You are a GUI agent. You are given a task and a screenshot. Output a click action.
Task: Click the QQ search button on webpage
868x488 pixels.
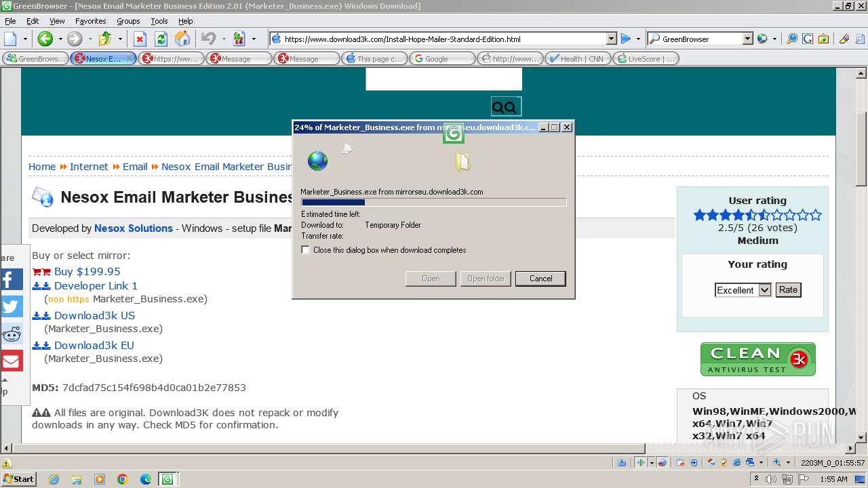click(x=505, y=107)
